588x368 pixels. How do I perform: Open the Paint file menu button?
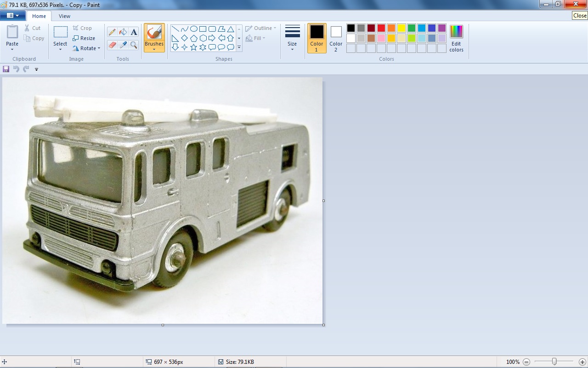tap(12, 16)
